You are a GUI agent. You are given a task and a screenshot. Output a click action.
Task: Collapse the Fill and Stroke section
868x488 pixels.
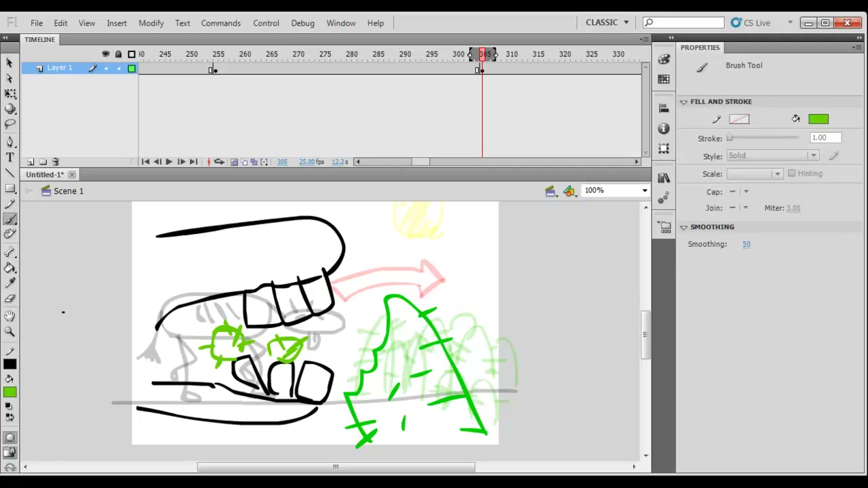[684, 102]
